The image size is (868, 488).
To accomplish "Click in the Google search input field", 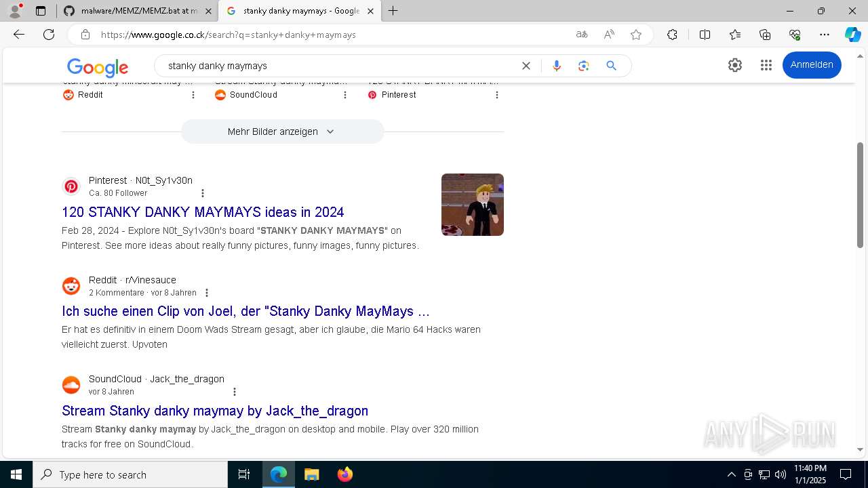I will pos(339,66).
